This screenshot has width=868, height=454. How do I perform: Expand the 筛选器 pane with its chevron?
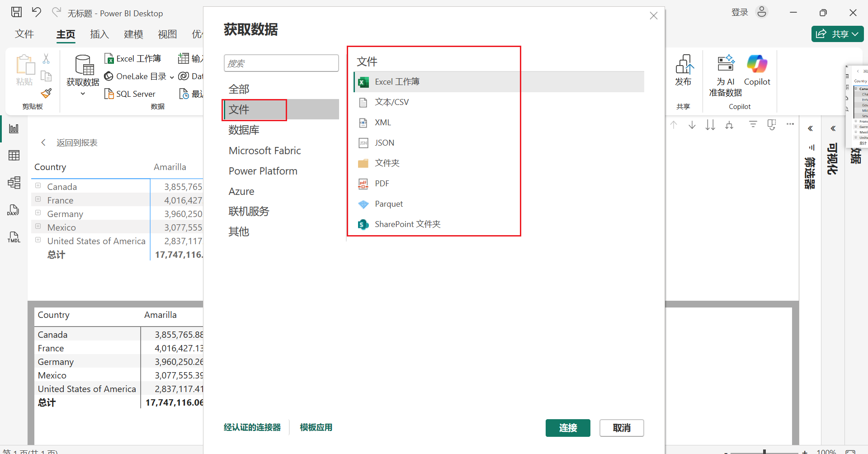tap(811, 128)
